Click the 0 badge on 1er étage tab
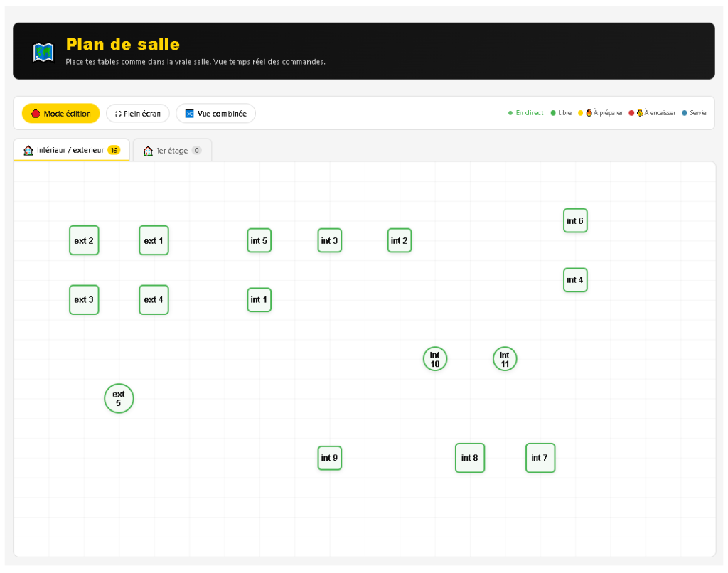 (x=197, y=151)
